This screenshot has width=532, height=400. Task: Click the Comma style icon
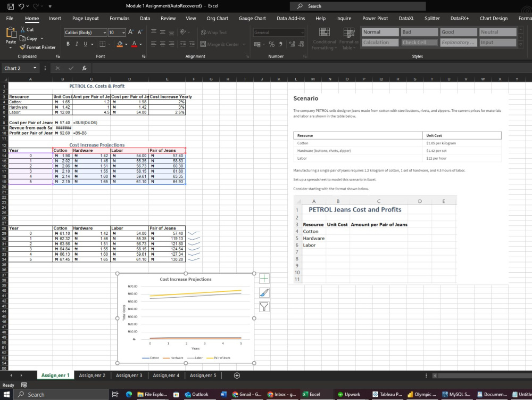coord(280,44)
